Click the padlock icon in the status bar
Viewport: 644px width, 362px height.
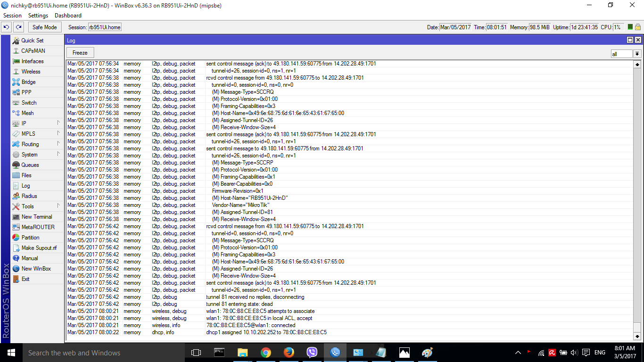(638, 27)
